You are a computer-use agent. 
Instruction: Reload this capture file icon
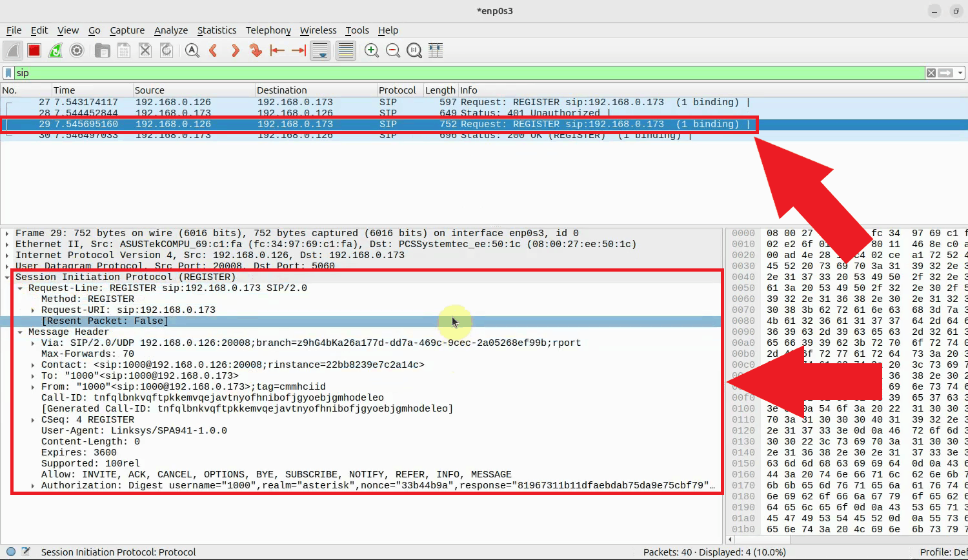click(166, 50)
